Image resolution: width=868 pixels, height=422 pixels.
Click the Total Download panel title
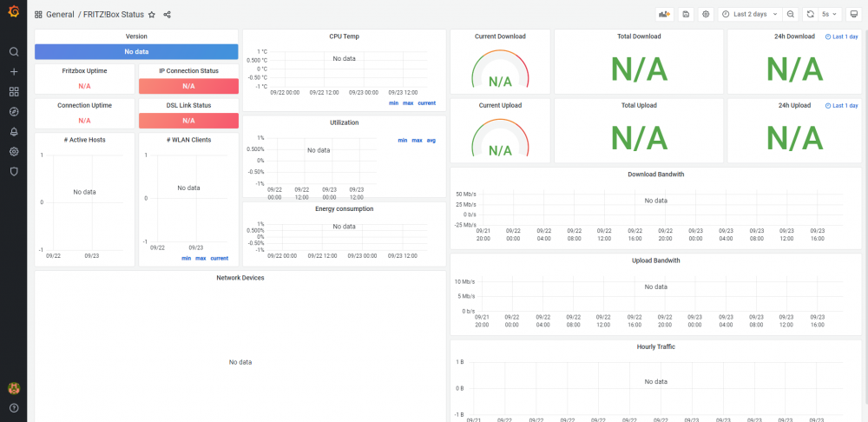point(639,36)
